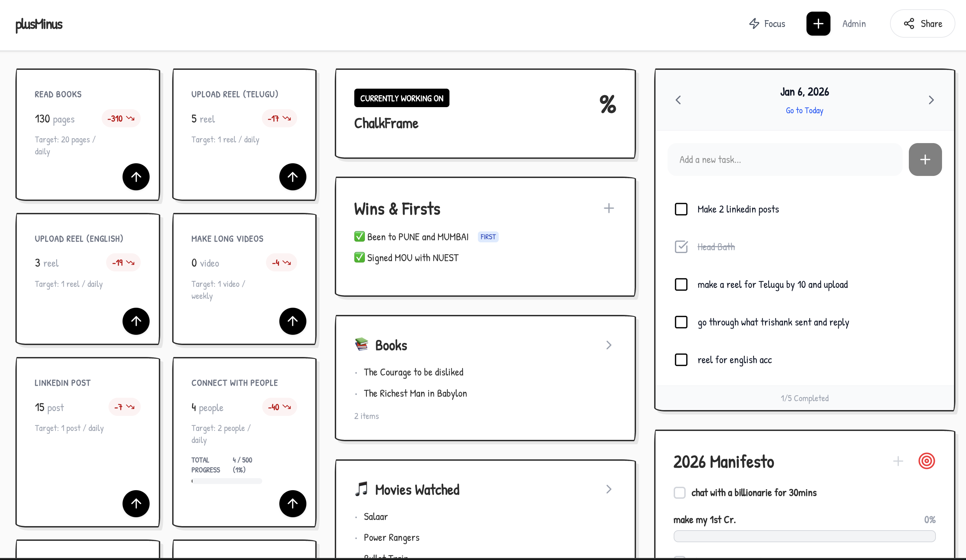Add a new entry to Wins & Firsts
Screen dimensions: 966x560
pyautogui.click(x=609, y=208)
